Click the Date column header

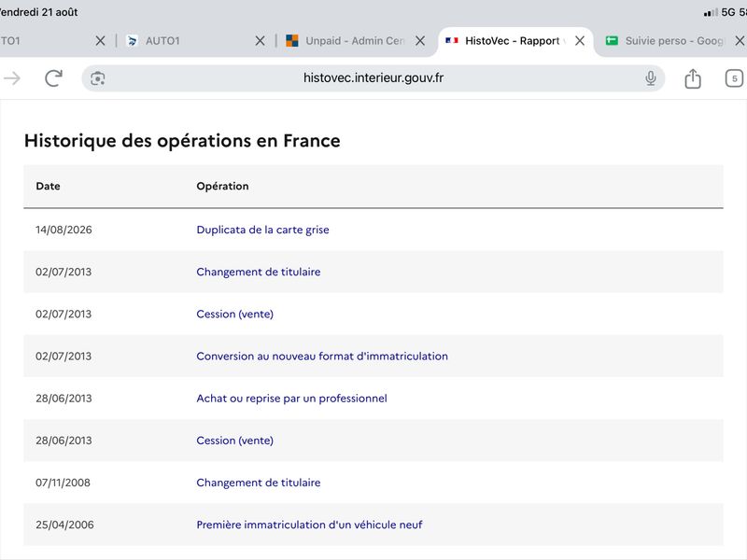49,186
